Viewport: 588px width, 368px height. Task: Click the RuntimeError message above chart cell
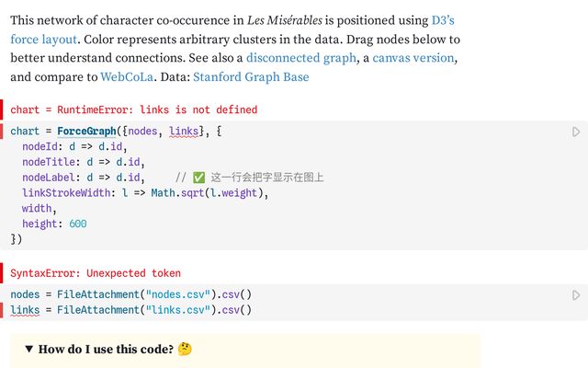tap(134, 109)
